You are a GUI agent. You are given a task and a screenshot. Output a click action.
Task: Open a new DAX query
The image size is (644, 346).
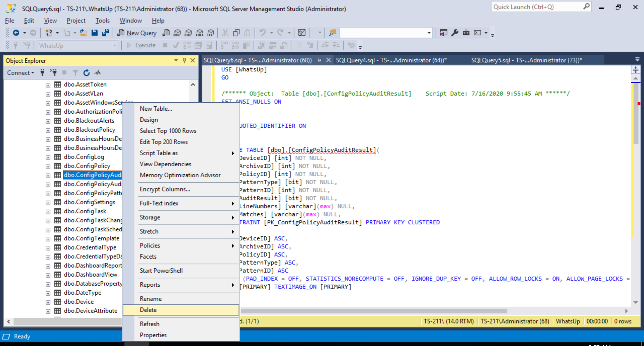(x=210, y=33)
